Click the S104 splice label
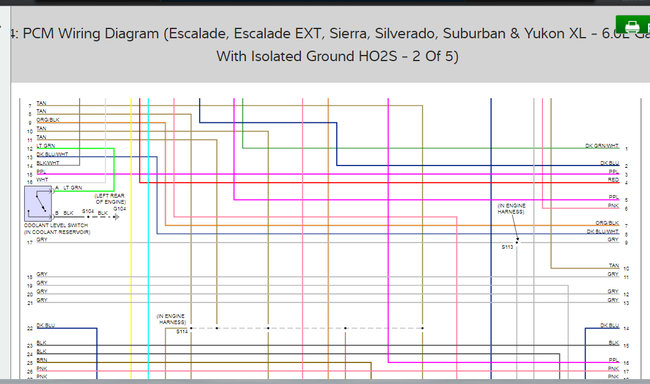 (x=88, y=211)
